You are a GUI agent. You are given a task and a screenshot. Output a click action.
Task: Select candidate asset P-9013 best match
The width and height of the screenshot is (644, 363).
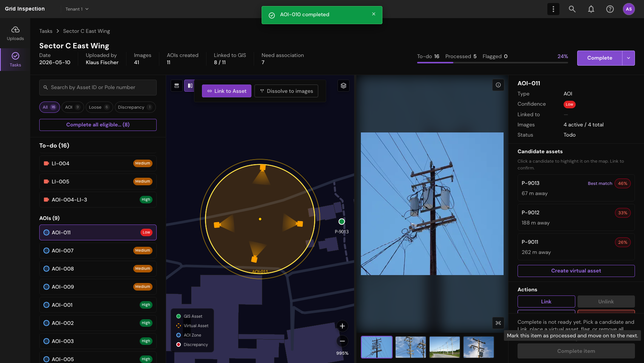tap(576, 188)
